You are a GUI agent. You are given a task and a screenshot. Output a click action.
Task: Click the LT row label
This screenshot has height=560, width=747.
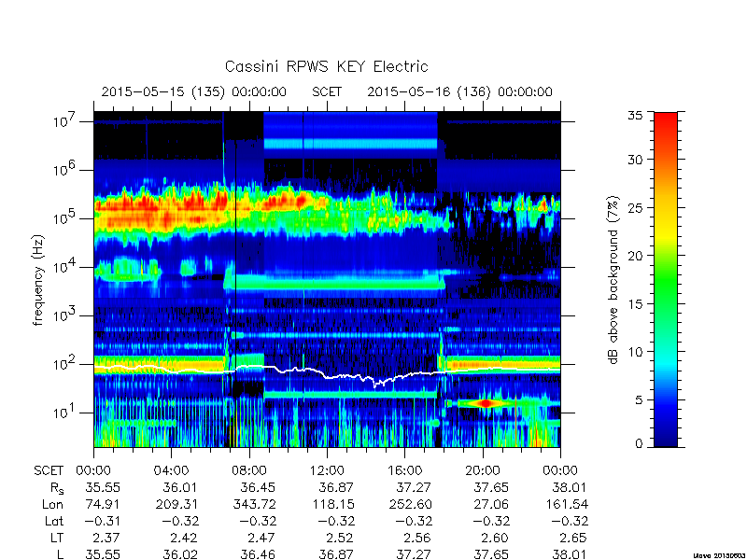pyautogui.click(x=56, y=539)
